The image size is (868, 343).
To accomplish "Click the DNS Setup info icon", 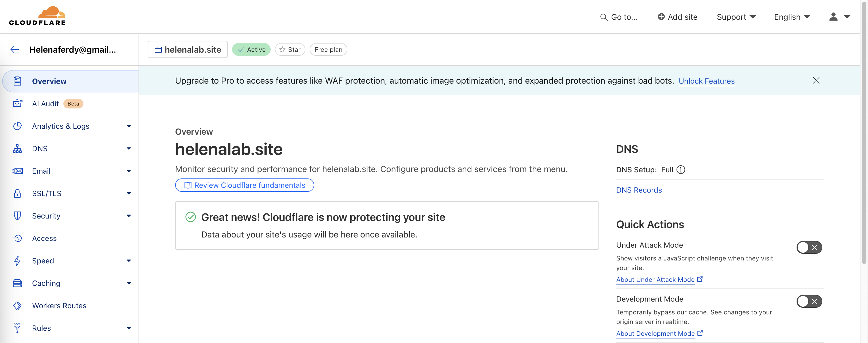I will [681, 170].
